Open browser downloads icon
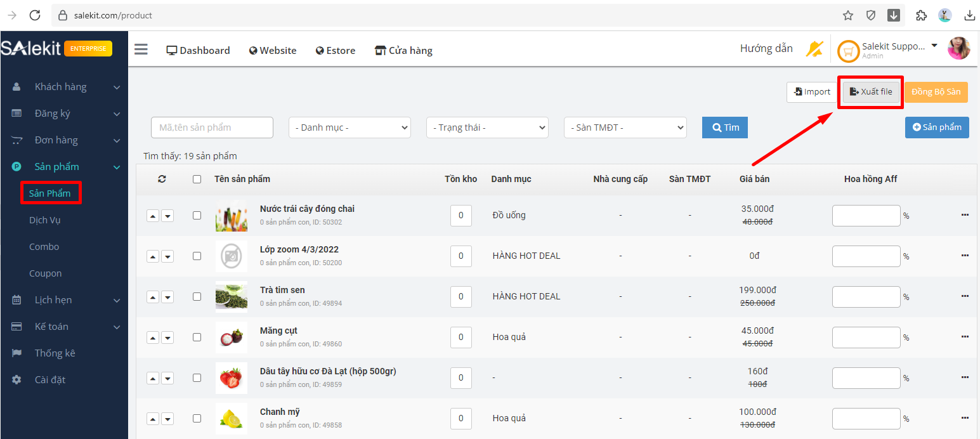The height and width of the screenshot is (439, 980). pos(970,15)
